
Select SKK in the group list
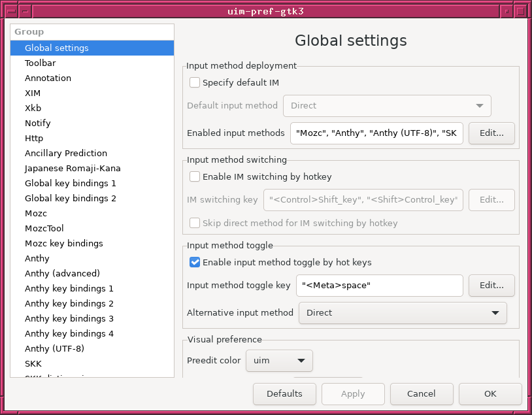click(33, 364)
